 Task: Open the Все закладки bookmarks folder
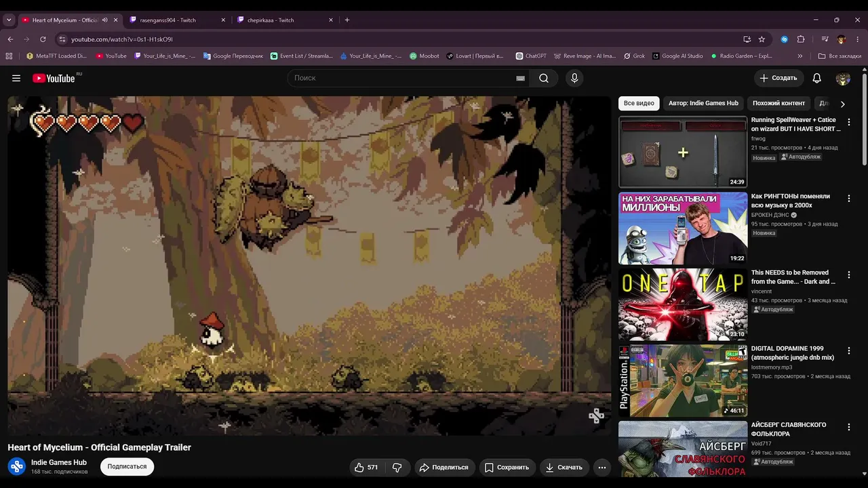840,56
